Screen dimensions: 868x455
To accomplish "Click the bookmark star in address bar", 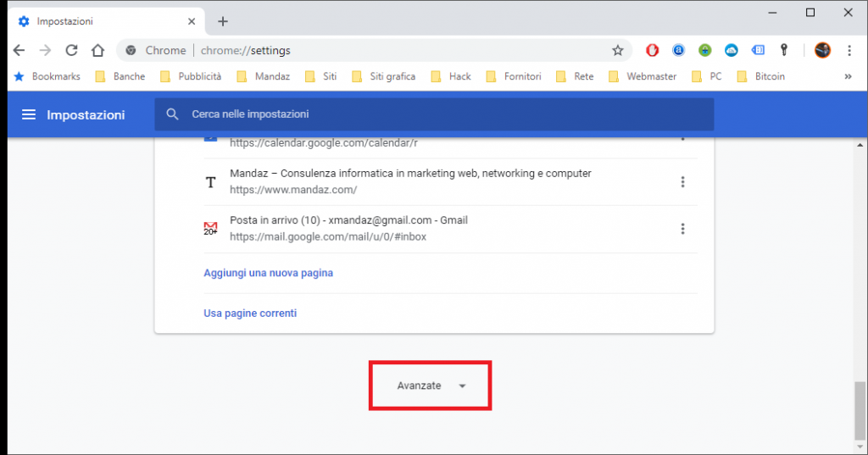I will tap(618, 51).
